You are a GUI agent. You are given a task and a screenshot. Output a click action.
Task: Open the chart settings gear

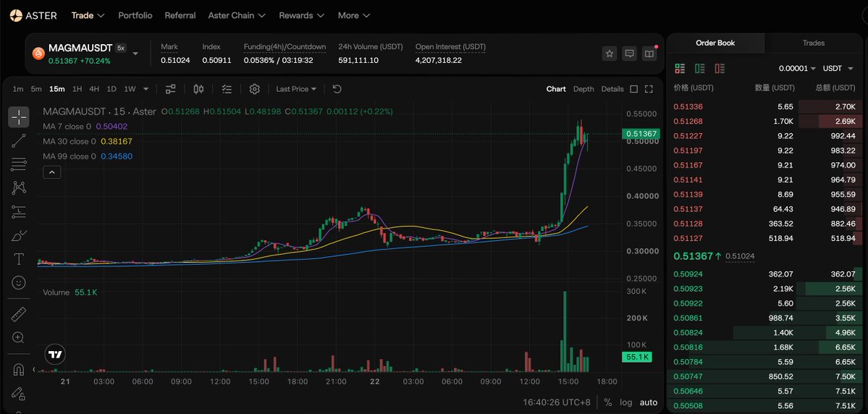(255, 89)
